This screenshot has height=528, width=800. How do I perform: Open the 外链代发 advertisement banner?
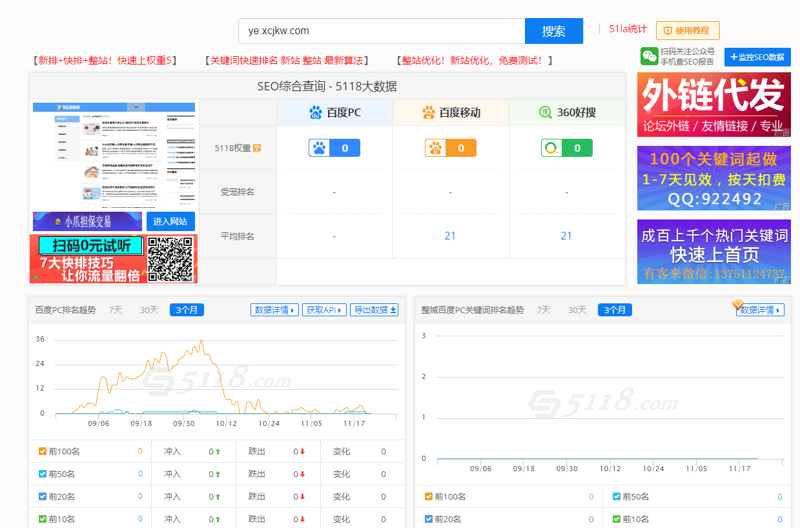point(714,105)
